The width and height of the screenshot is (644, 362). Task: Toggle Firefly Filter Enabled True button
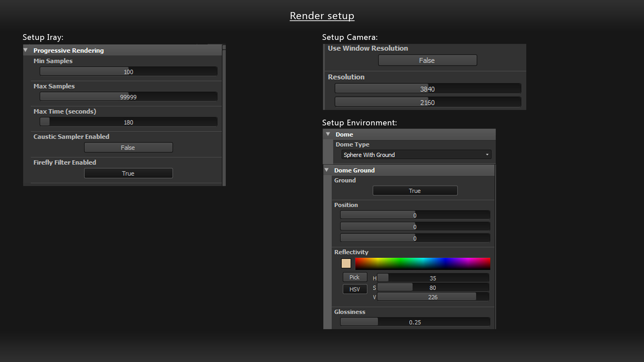pyautogui.click(x=128, y=173)
